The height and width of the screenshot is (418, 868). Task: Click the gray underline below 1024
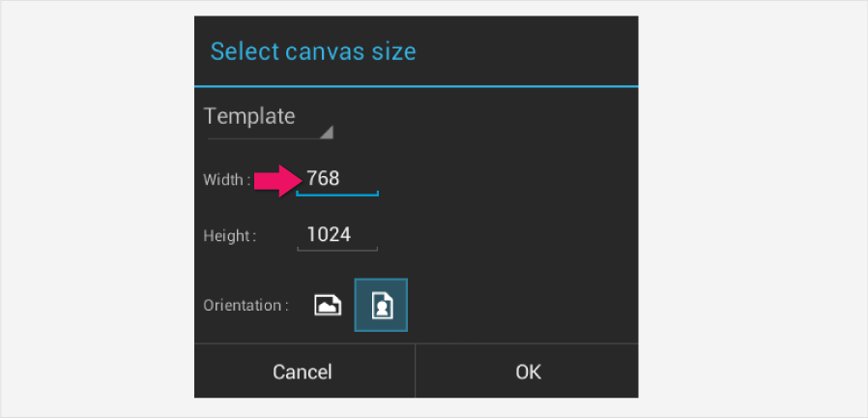[337, 250]
